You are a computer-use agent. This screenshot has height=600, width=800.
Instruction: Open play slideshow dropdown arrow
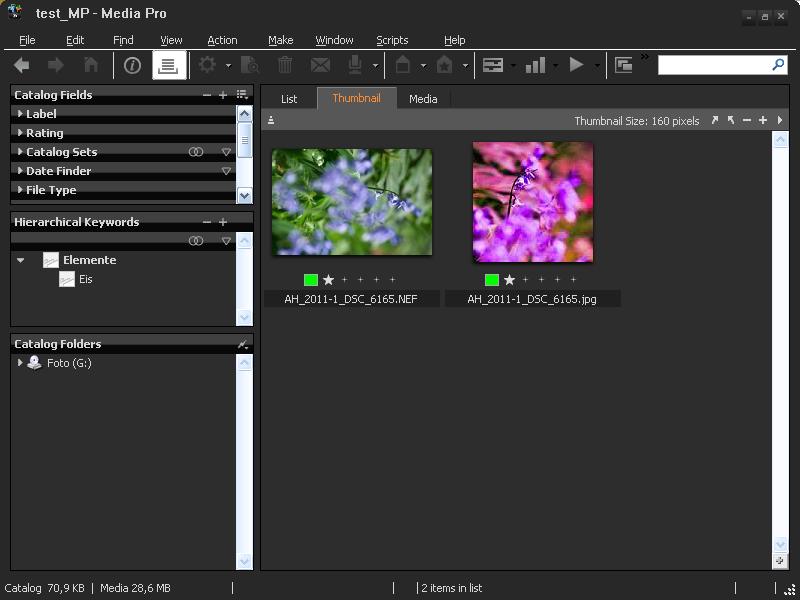[597, 66]
